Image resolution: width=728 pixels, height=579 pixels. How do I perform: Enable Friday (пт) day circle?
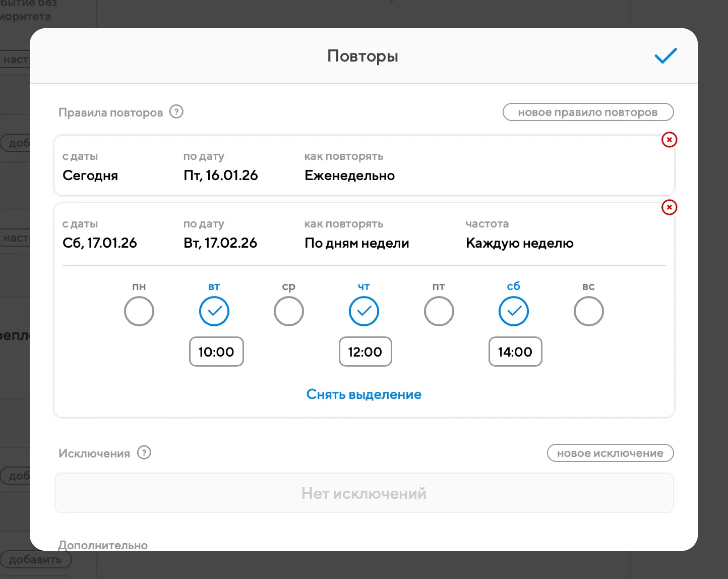pos(439,311)
